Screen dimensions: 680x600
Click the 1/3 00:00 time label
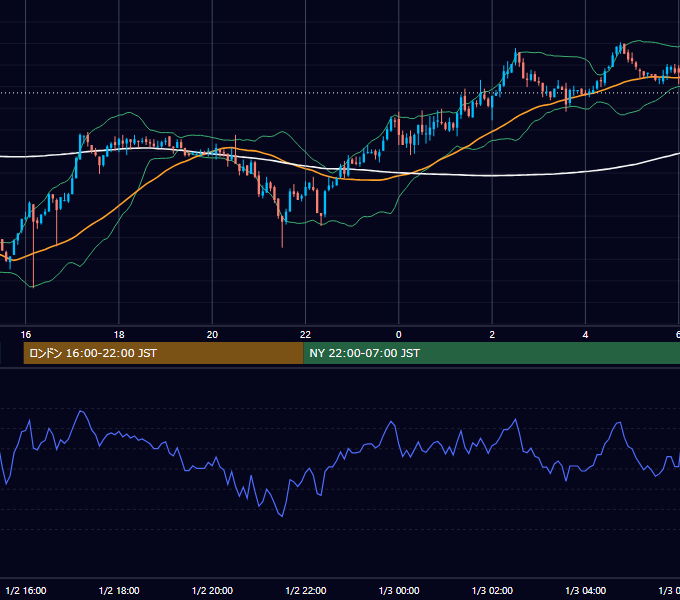tap(399, 590)
